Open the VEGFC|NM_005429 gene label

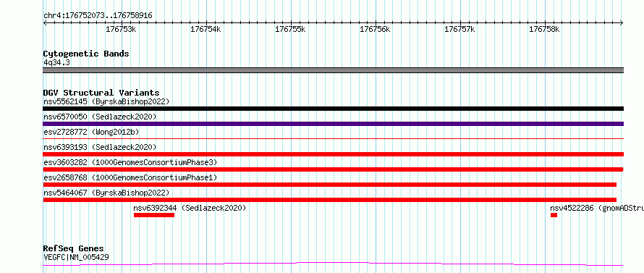[76, 258]
